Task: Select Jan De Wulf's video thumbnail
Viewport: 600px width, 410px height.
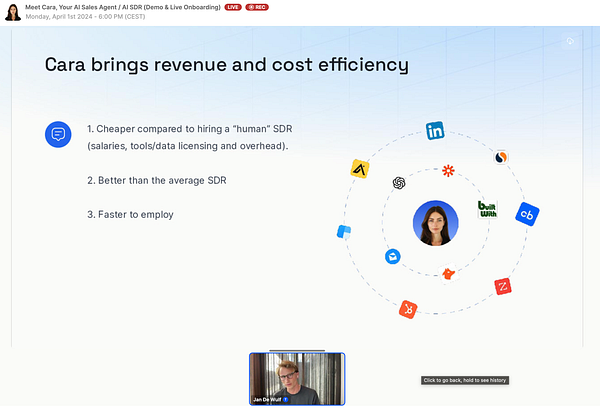Action: tap(297, 379)
